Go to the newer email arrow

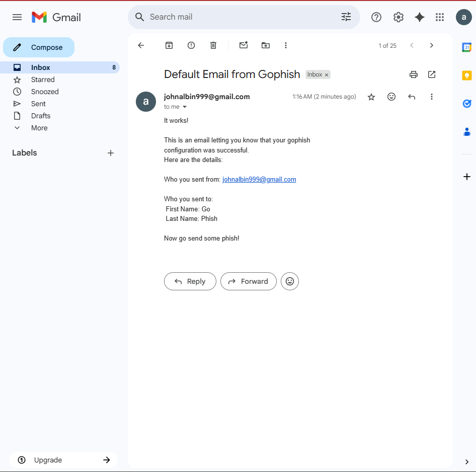tap(412, 45)
